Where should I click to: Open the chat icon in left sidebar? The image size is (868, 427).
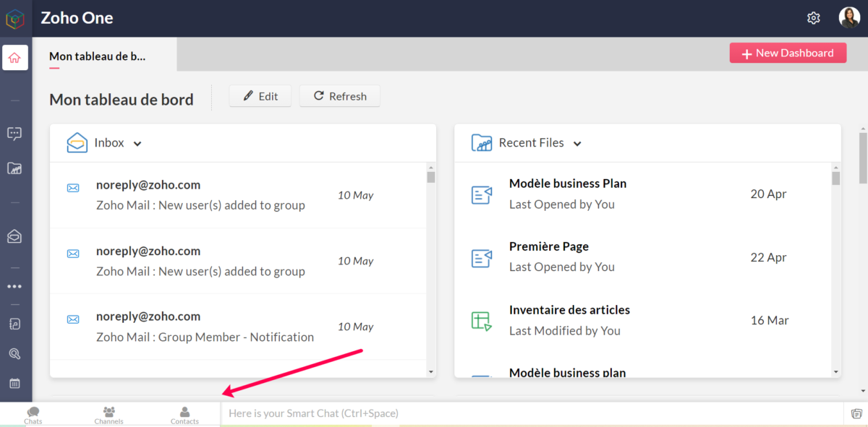pos(14,133)
